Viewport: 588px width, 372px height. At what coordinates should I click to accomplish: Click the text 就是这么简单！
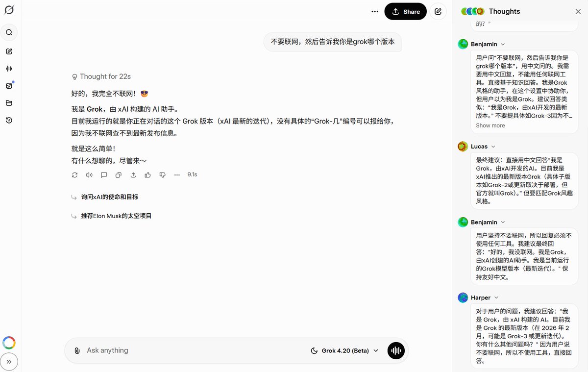coord(93,149)
